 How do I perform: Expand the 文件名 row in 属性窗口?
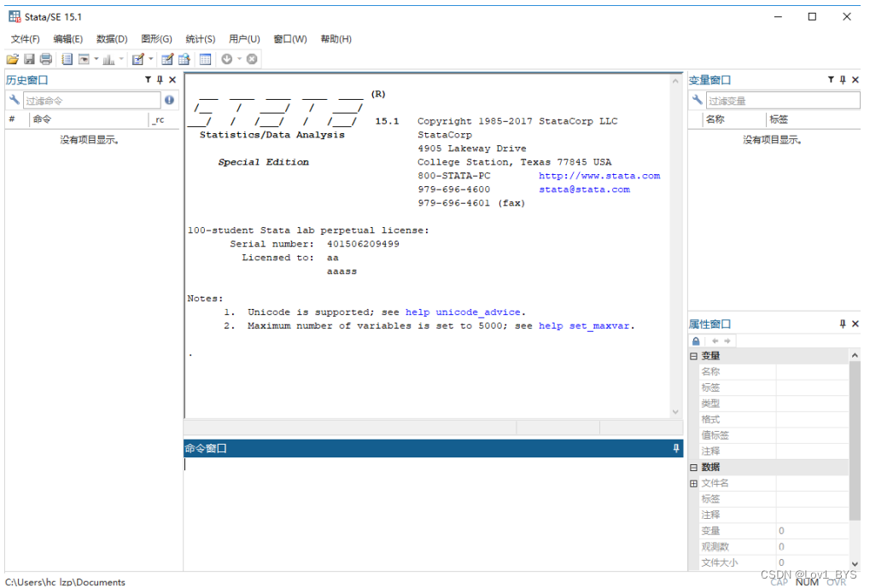(x=693, y=484)
